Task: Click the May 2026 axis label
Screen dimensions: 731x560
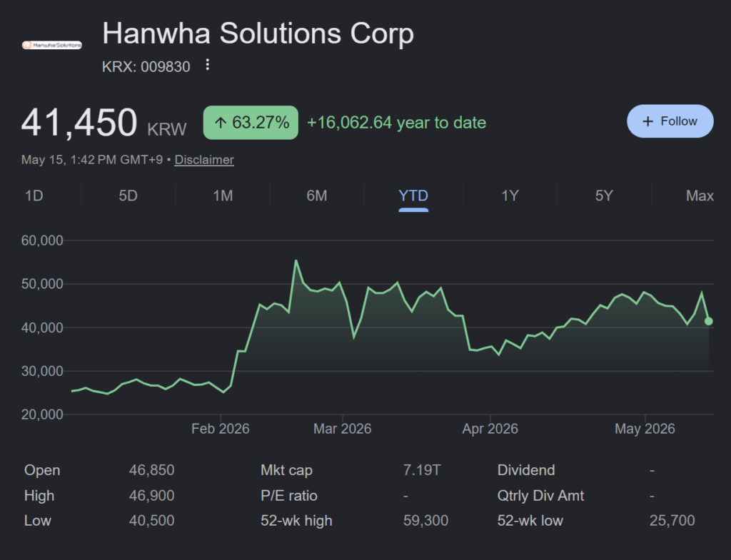Action: 645,429
